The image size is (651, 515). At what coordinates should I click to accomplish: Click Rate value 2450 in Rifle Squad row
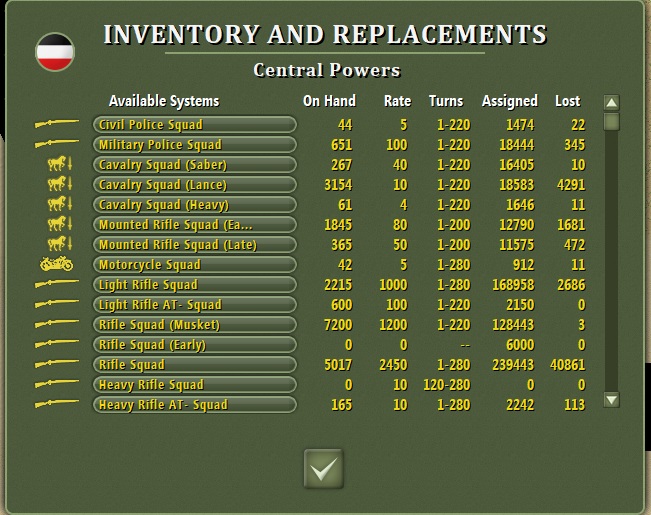pos(393,364)
